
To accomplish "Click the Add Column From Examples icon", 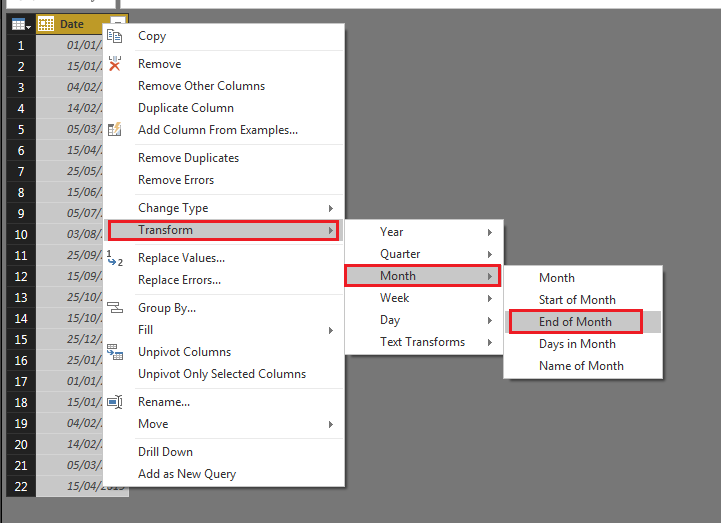I will tap(114, 130).
